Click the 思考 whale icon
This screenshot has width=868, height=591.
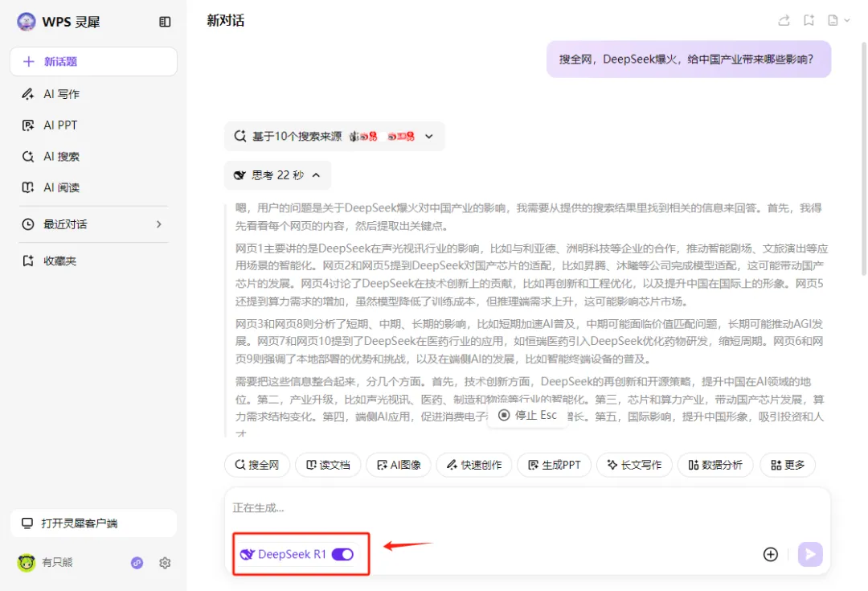[240, 175]
